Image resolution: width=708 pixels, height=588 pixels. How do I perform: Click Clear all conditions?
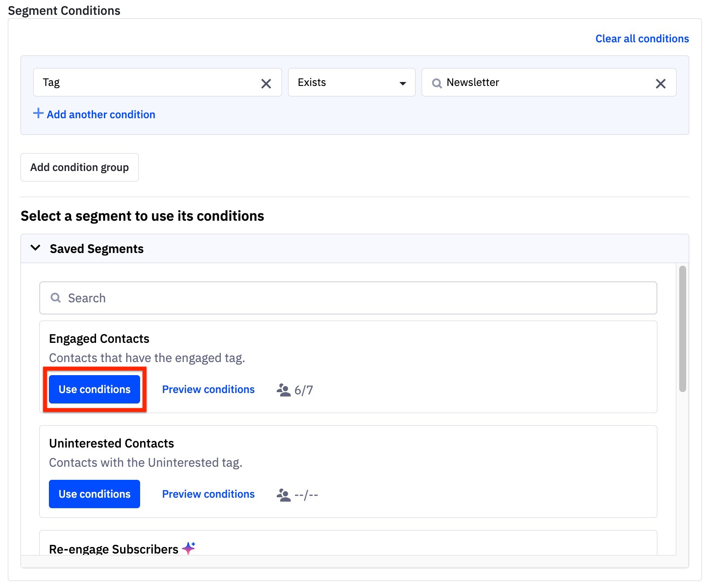642,38
